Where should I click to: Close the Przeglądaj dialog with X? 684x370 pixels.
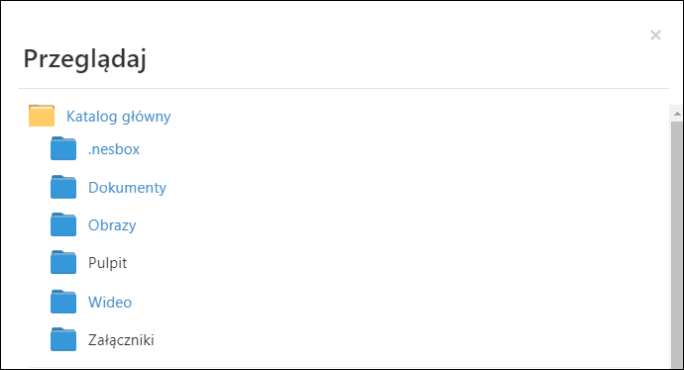click(x=655, y=35)
